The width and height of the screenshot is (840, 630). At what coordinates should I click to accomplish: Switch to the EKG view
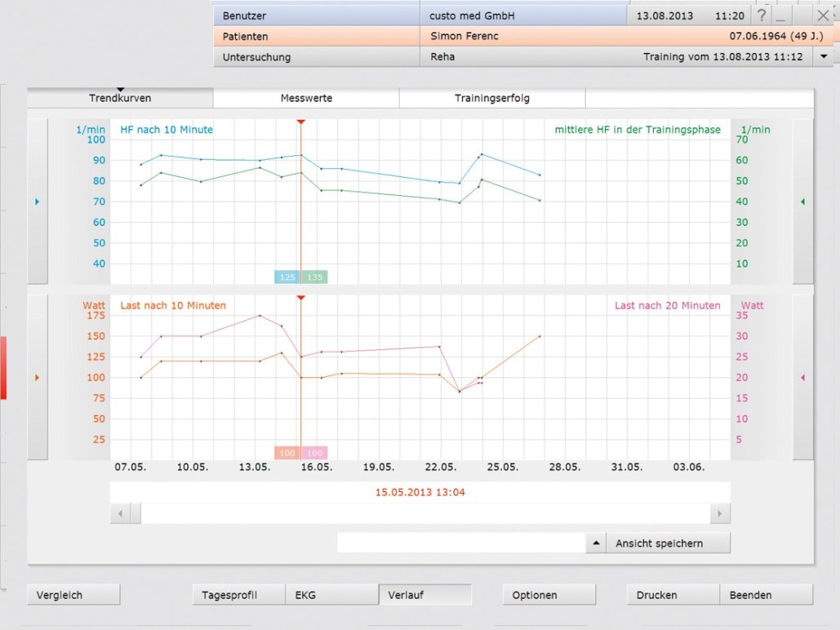pos(331,595)
